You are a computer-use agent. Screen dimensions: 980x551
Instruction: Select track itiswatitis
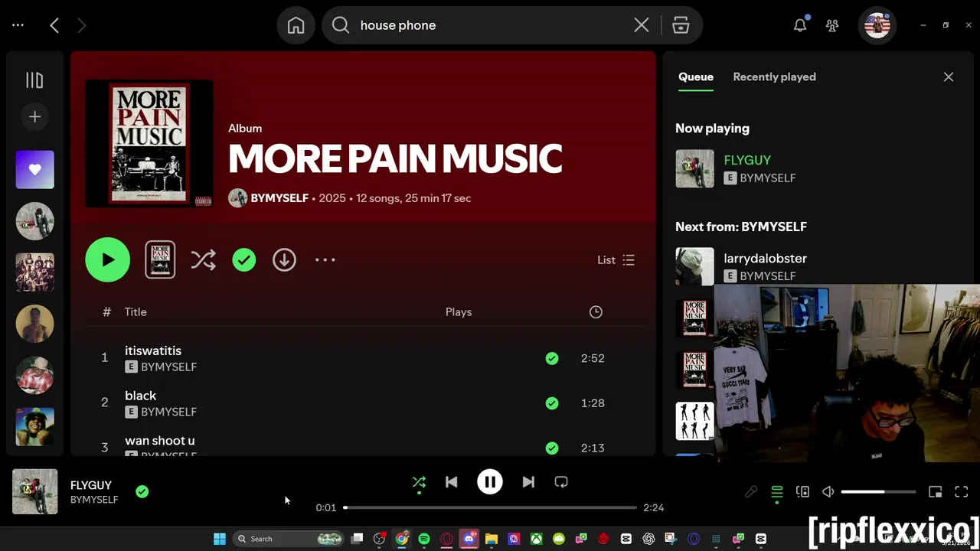tap(153, 350)
